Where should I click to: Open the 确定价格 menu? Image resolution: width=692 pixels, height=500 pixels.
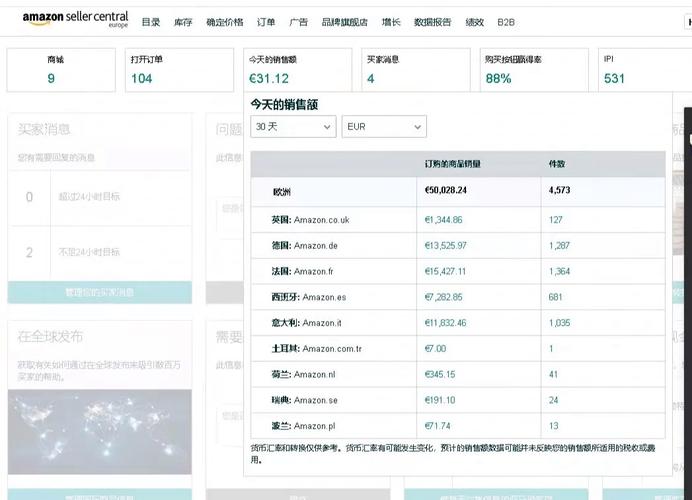(225, 22)
